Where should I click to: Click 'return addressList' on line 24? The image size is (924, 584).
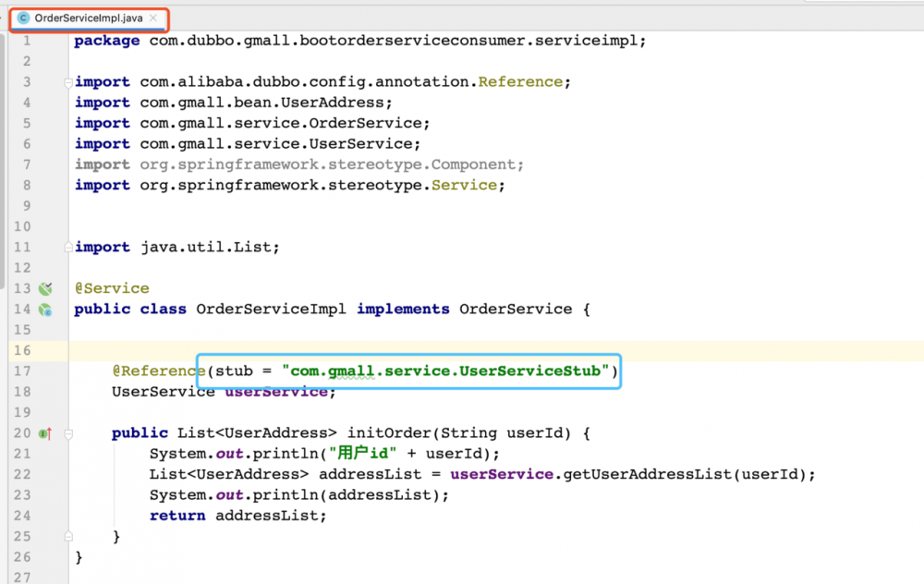tap(234, 516)
